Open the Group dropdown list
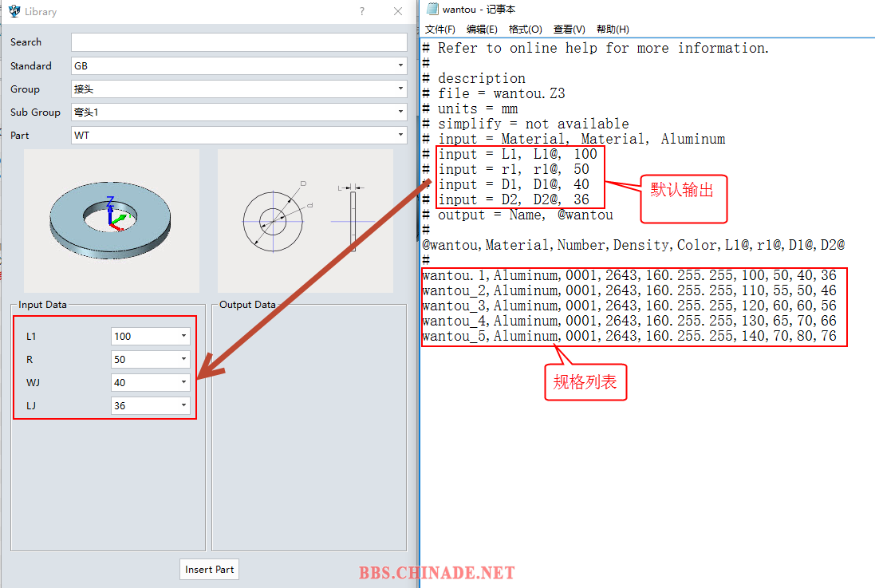This screenshot has height=588, width=875. 400,89
